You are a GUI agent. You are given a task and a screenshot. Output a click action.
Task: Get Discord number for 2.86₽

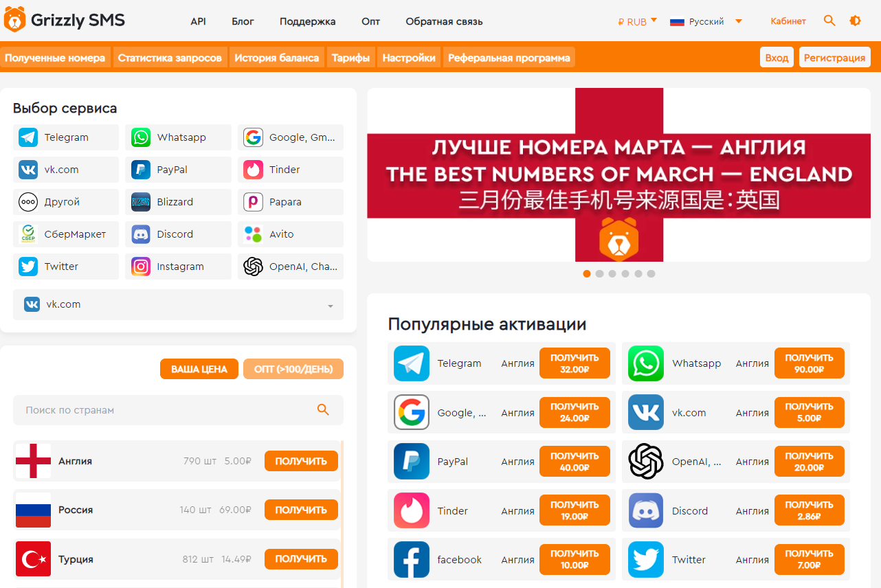point(809,510)
